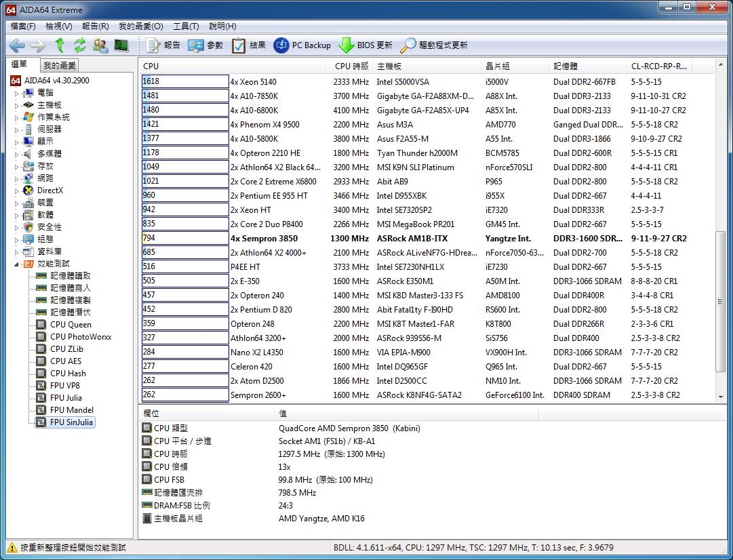
Task: Sort by the CPU column header
Action: [232, 66]
